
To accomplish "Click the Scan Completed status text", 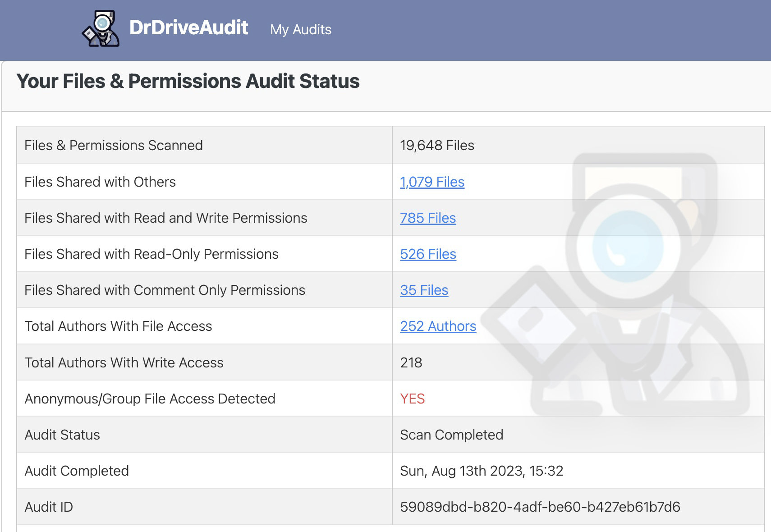I will coord(451,435).
